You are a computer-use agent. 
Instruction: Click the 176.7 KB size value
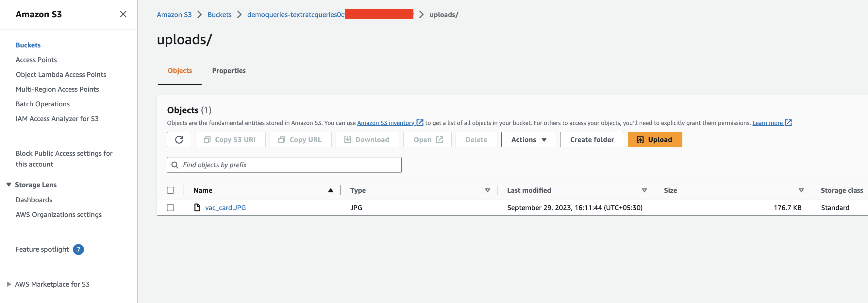tap(787, 208)
